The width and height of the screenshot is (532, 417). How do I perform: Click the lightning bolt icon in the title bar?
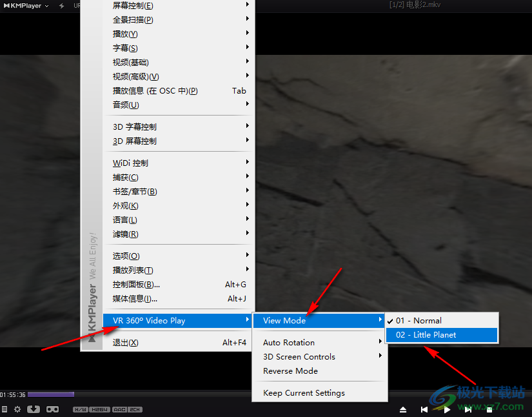(61, 5)
